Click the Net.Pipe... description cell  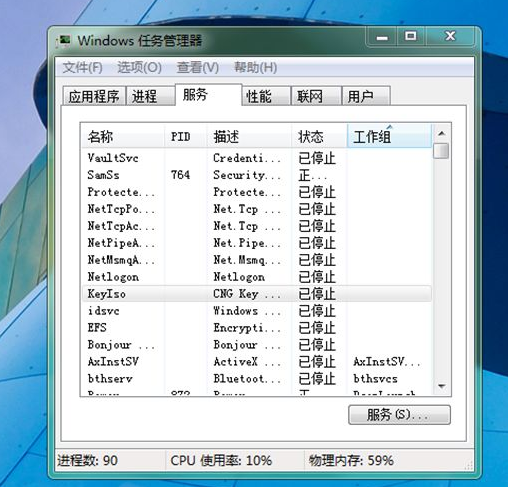tap(247, 243)
